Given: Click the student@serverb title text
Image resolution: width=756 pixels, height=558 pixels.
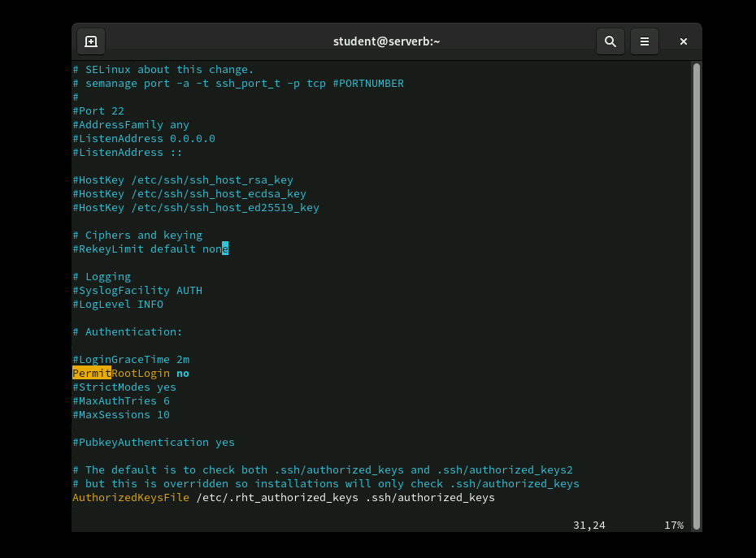Looking at the screenshot, I should (386, 41).
